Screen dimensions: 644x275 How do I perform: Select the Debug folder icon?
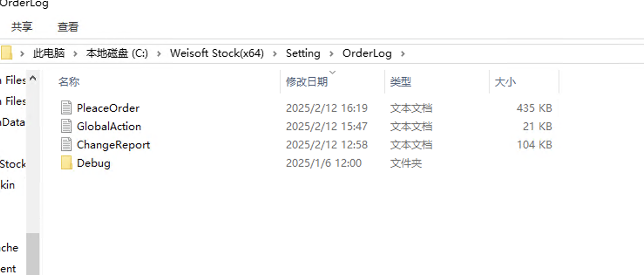click(66, 163)
